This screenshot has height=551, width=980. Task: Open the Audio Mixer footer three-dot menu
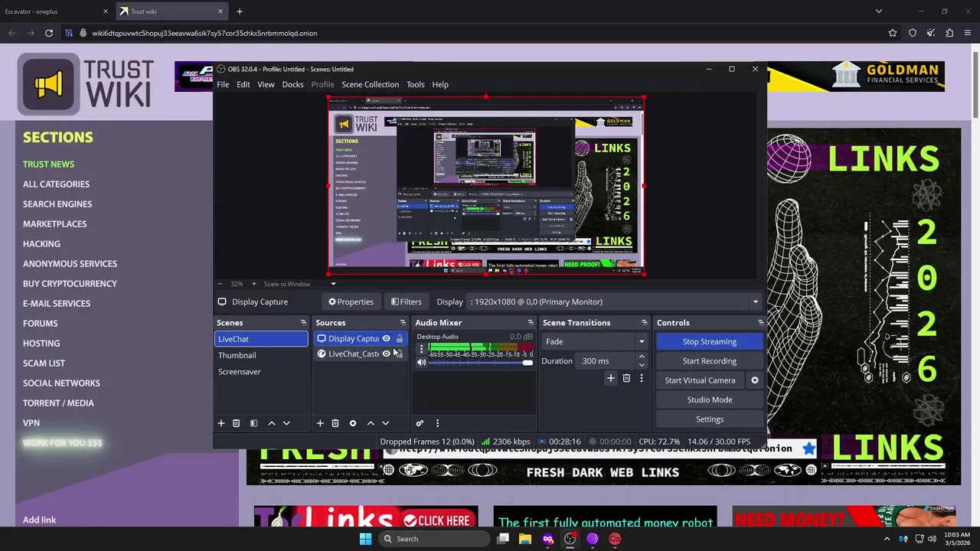(437, 423)
